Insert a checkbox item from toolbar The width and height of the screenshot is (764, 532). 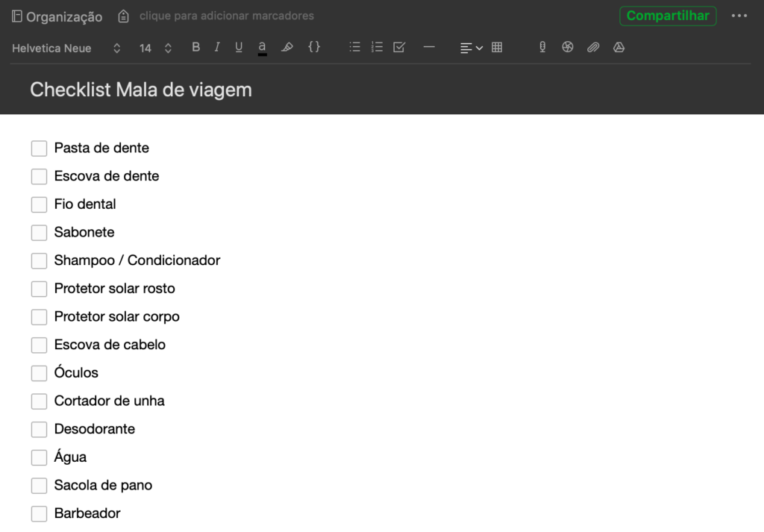(399, 47)
